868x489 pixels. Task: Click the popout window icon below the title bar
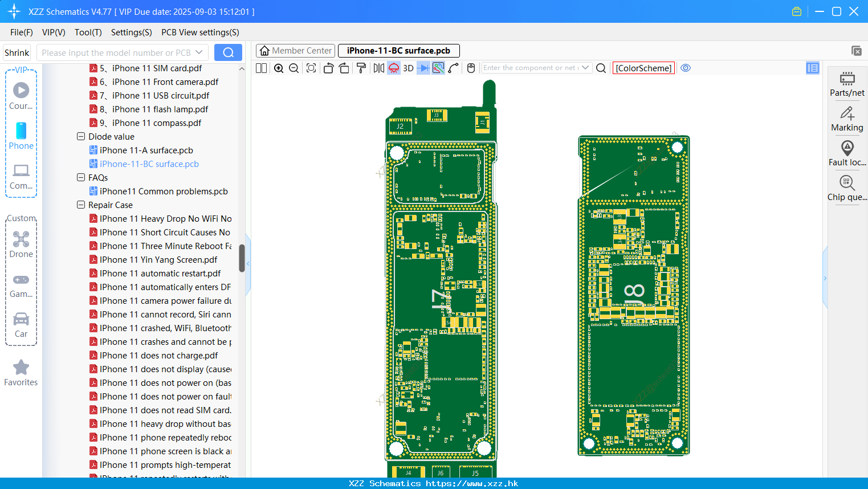pyautogui.click(x=856, y=51)
